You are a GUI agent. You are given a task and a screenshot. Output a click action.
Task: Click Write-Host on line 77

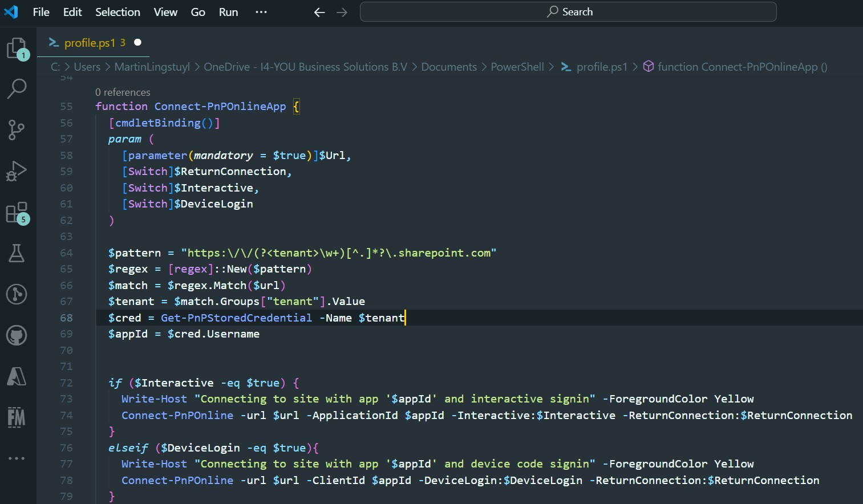coord(154,464)
